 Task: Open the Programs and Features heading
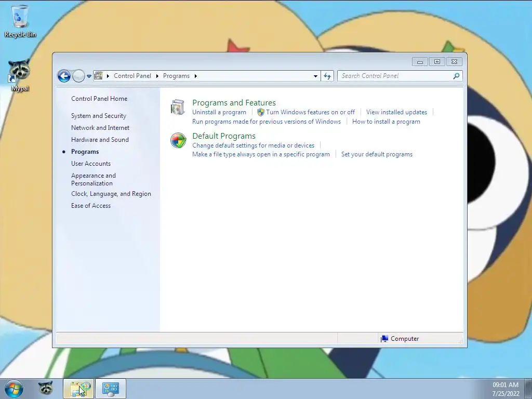point(234,102)
